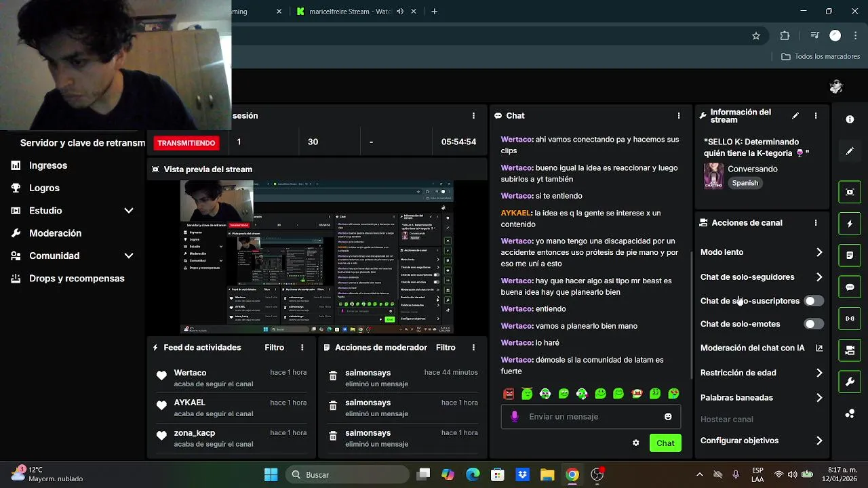This screenshot has width=868, height=488.
Task: Open Chat de solo-seguidores settings arrow
Action: pos(819,277)
